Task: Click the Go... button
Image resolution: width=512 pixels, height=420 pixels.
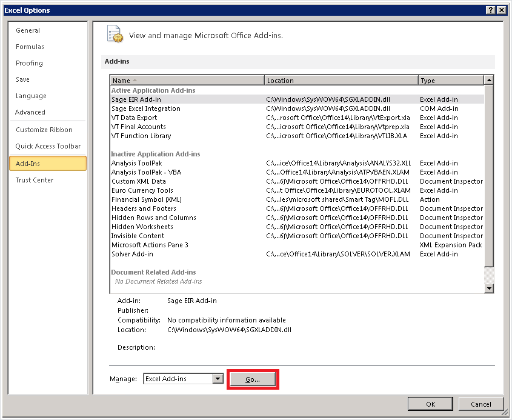Action: (x=253, y=379)
